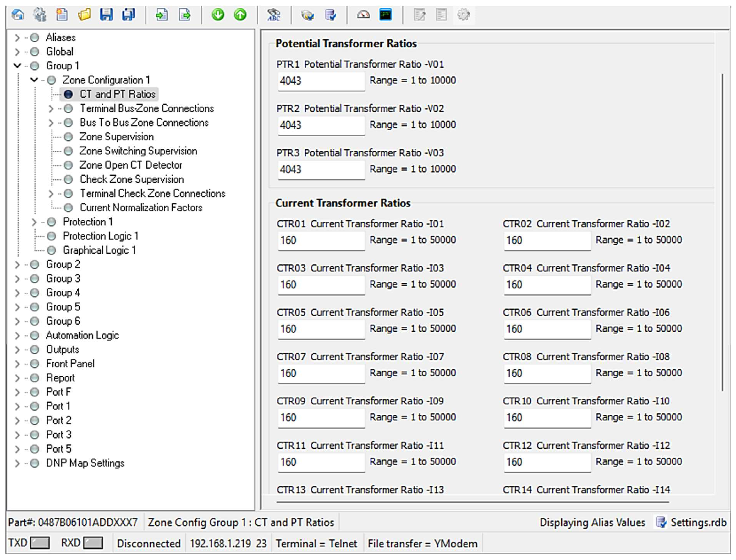Click the Import settings page icon

[x=162, y=15]
